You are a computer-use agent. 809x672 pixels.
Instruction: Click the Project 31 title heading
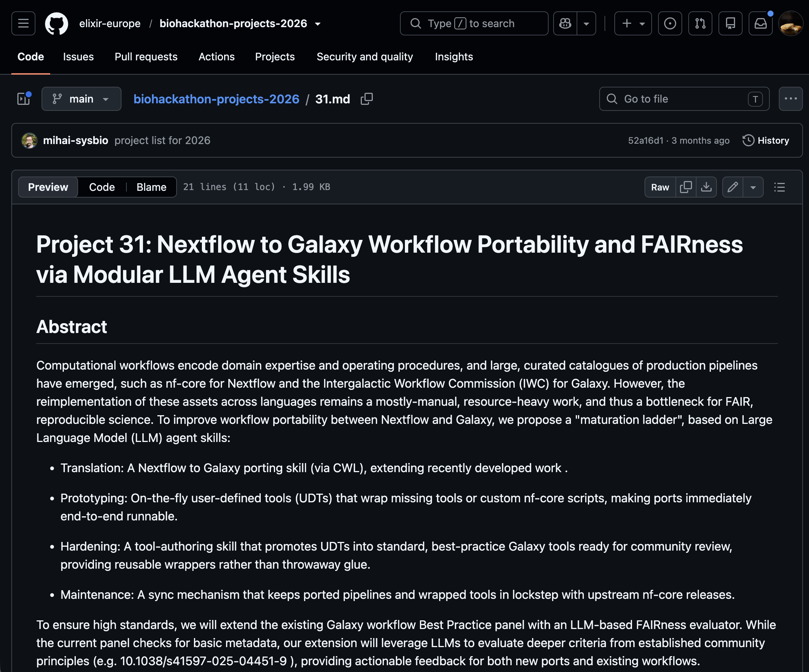click(x=389, y=259)
